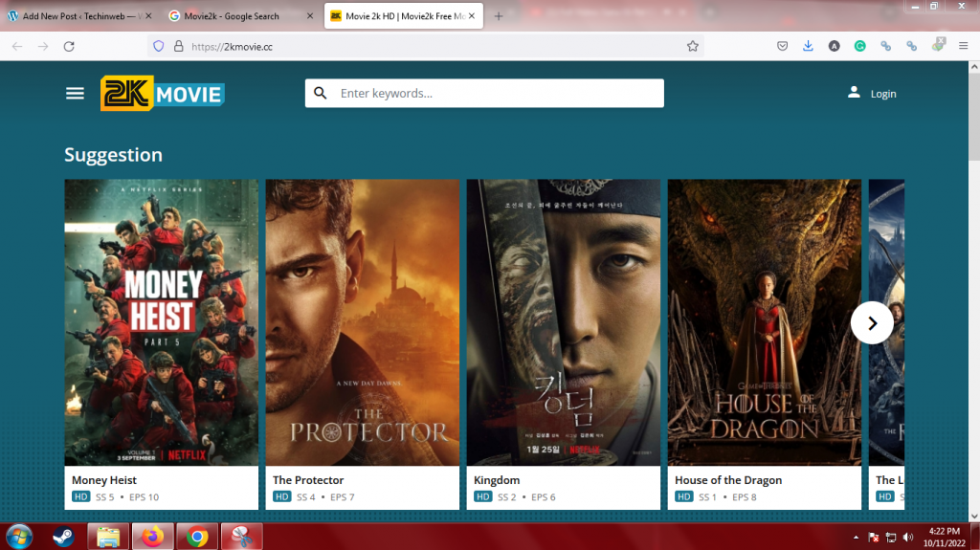Open the hamburger menu on 2K Movie site
The image size is (980, 550).
point(75,93)
